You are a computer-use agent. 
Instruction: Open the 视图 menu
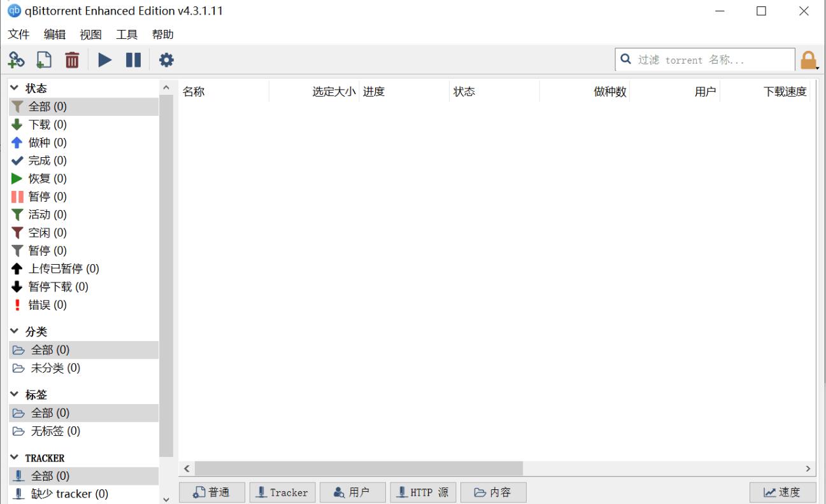coord(90,34)
